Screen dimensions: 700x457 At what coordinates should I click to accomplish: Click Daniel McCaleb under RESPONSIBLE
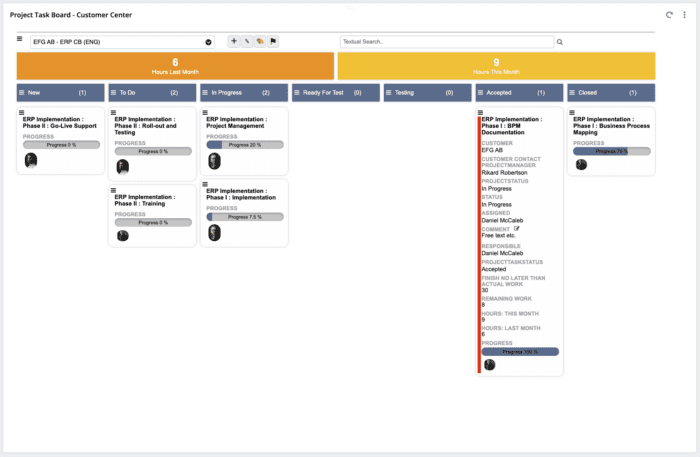(x=502, y=253)
